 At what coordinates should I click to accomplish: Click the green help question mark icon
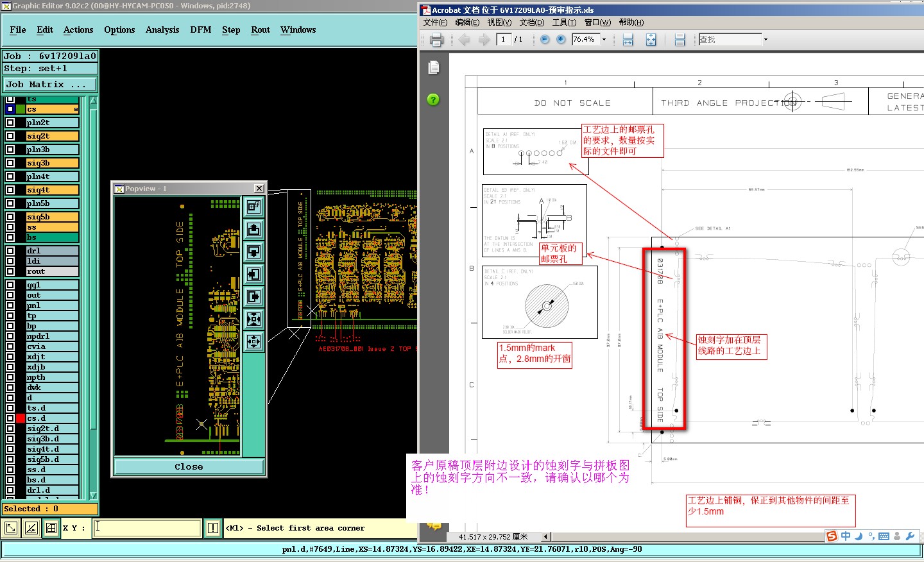(x=434, y=99)
